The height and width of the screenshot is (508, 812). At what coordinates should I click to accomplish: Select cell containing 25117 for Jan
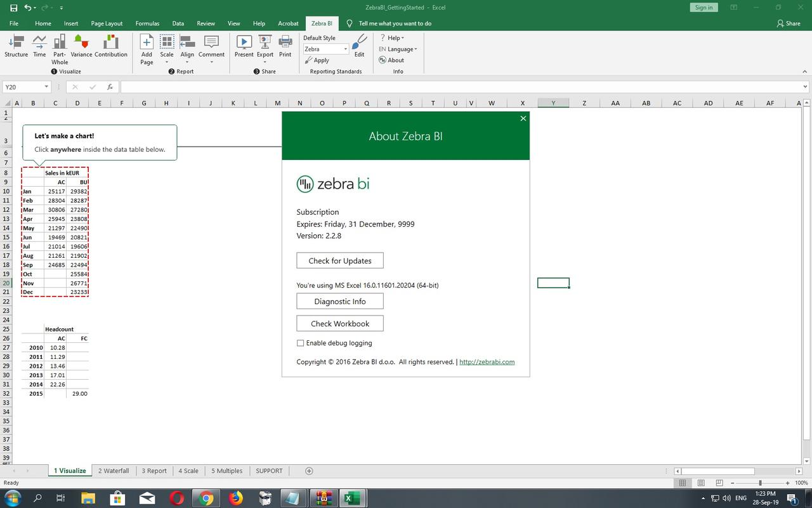point(55,191)
